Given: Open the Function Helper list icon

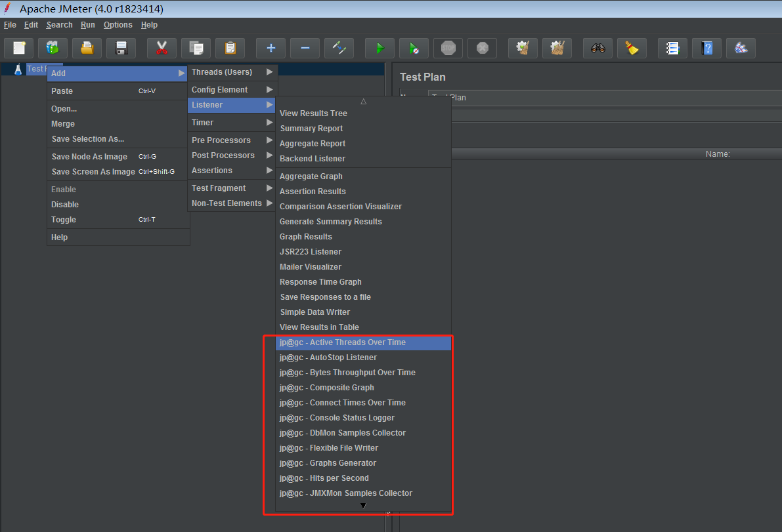Looking at the screenshot, I should pyautogui.click(x=672, y=48).
